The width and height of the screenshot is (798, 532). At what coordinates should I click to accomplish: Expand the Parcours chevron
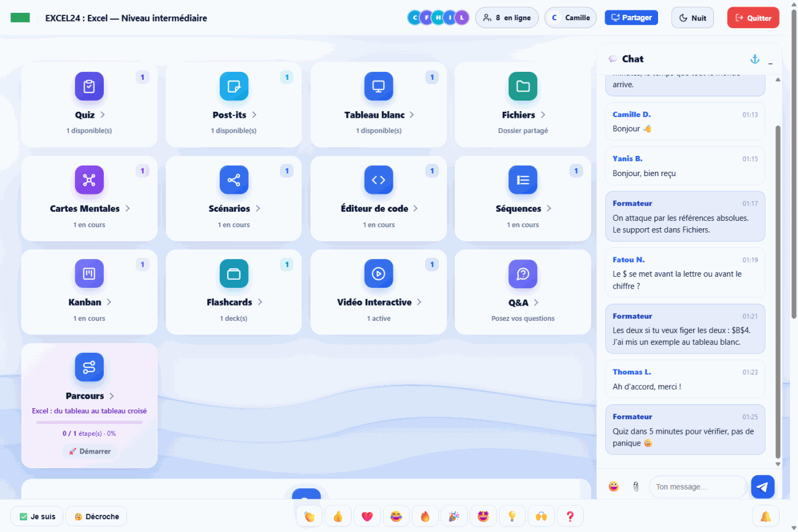(x=112, y=396)
